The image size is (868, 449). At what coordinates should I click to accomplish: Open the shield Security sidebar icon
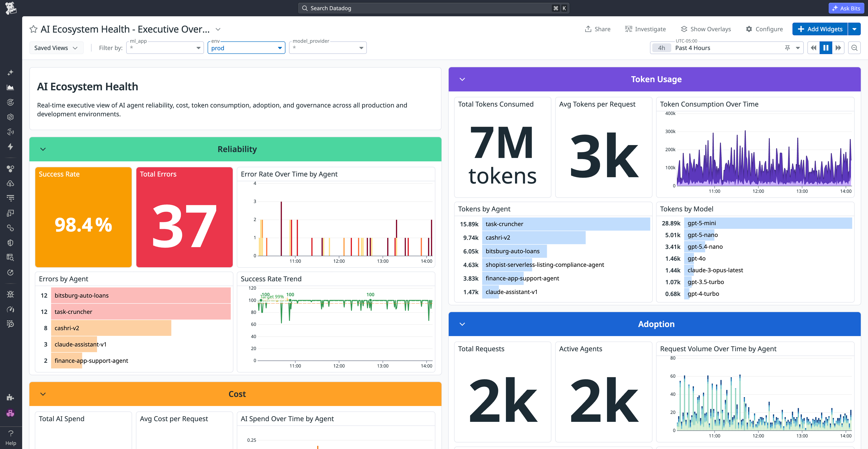(x=10, y=243)
